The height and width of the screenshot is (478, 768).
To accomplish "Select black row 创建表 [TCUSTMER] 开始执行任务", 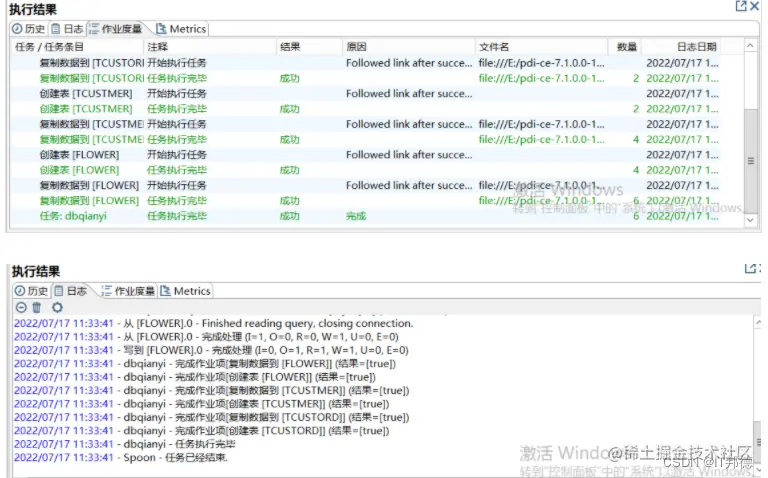I will point(377,94).
